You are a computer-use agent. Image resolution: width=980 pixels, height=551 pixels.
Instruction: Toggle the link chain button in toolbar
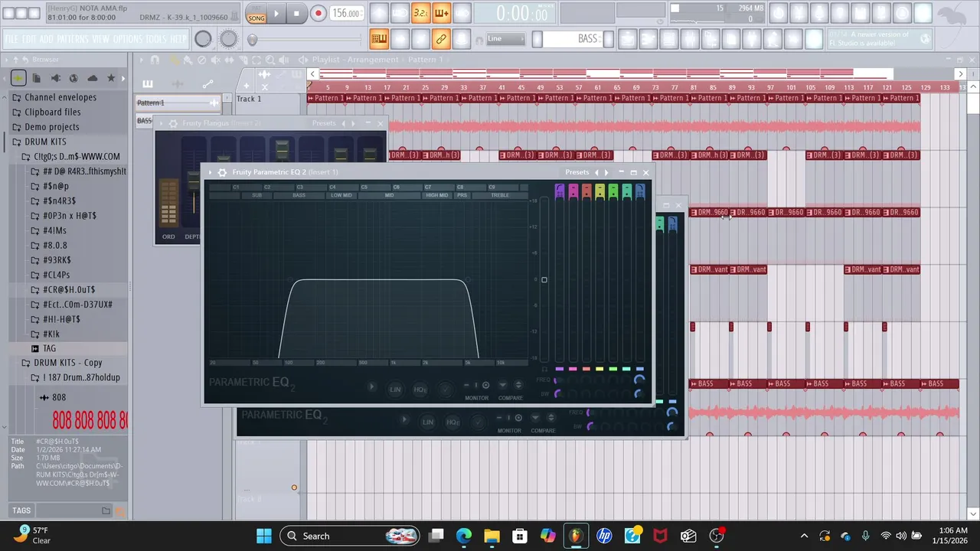tap(442, 38)
